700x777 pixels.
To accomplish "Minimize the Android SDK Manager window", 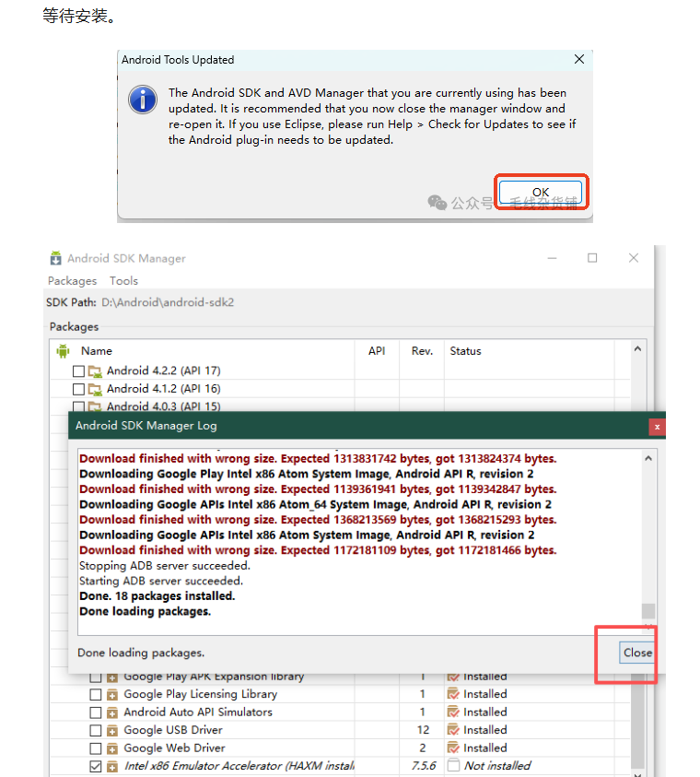I will pos(552,258).
